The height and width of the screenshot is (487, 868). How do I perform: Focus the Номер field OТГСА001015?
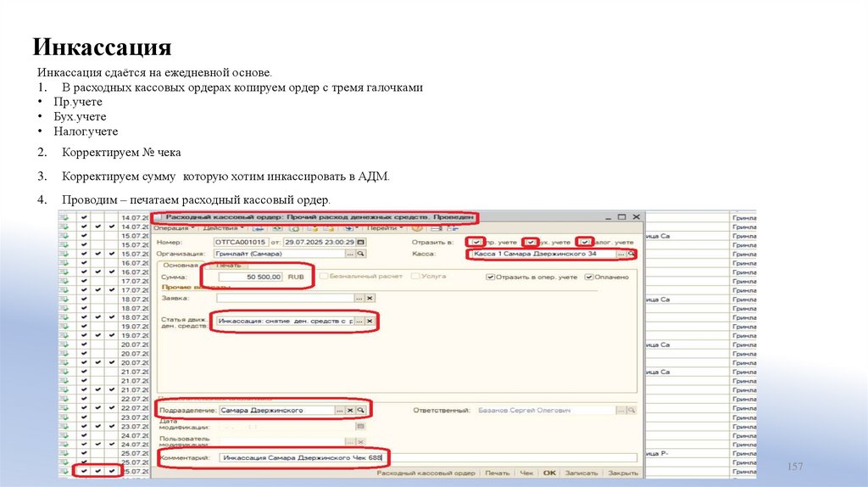pos(241,242)
